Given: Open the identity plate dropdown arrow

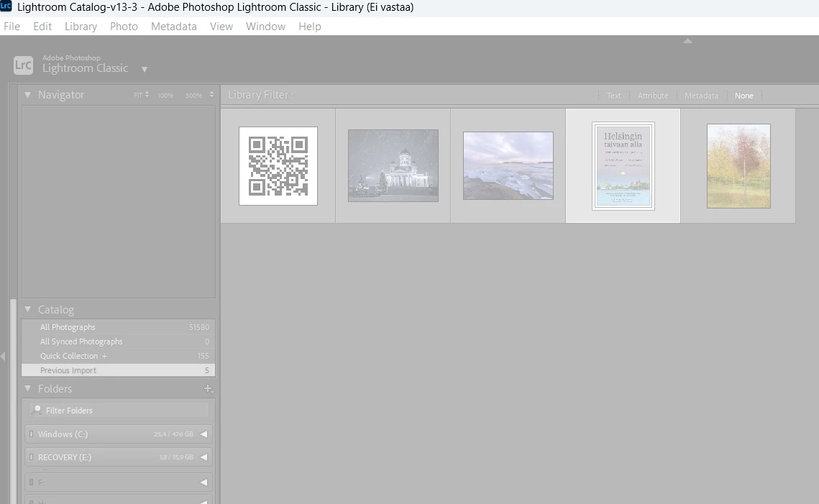Looking at the screenshot, I should click(145, 70).
